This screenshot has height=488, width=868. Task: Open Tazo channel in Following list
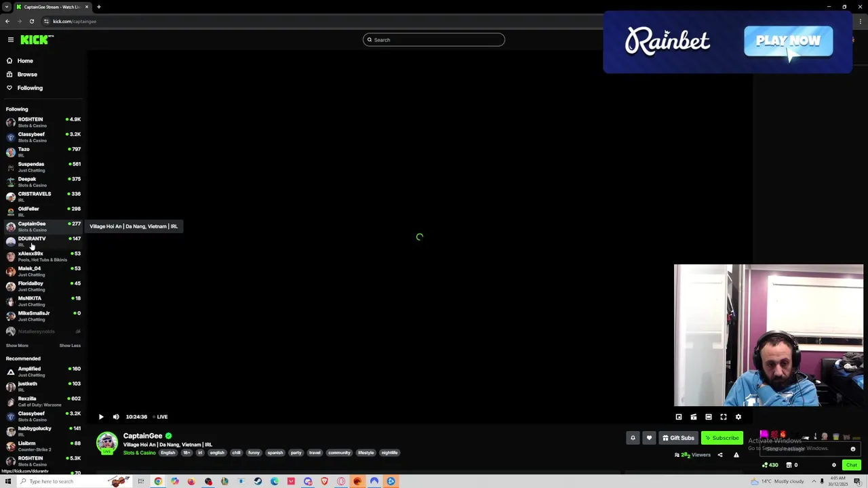43,152
